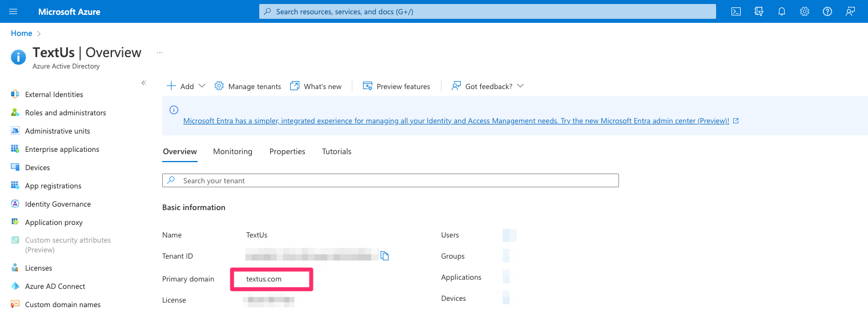Open the notifications bell
The image size is (868, 318).
tap(782, 11)
